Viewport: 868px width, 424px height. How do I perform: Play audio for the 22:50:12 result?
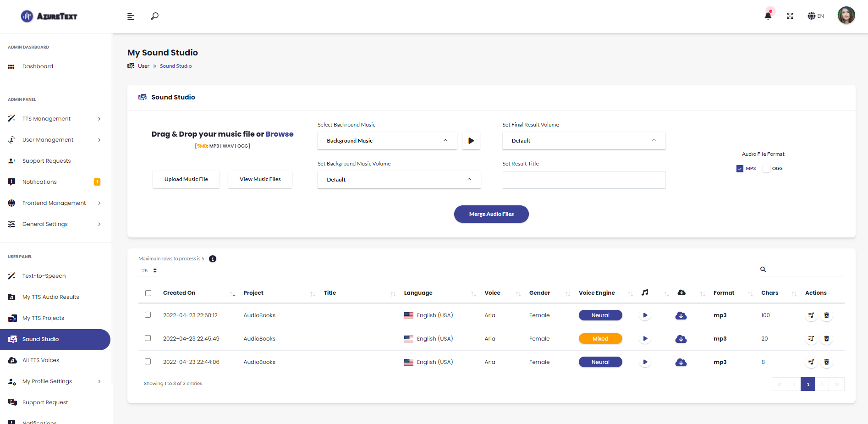click(x=645, y=315)
